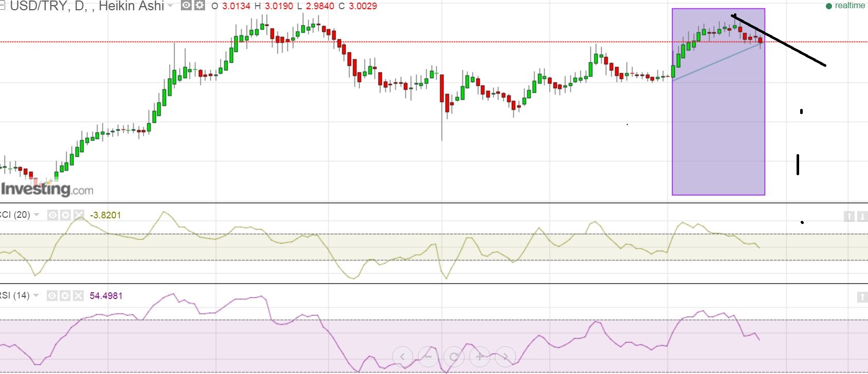This screenshot has width=868, height=374.
Task: Click the high price value 3.0190
Action: coord(279,6)
